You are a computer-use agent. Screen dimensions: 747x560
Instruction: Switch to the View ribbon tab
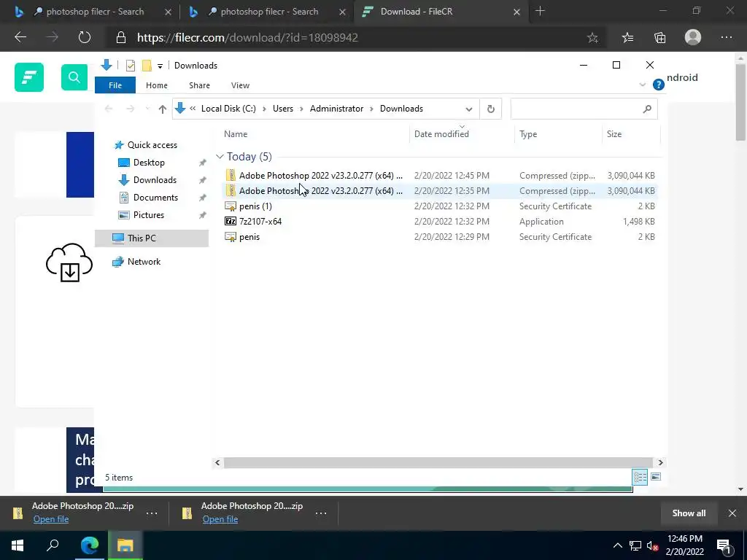pyautogui.click(x=240, y=85)
